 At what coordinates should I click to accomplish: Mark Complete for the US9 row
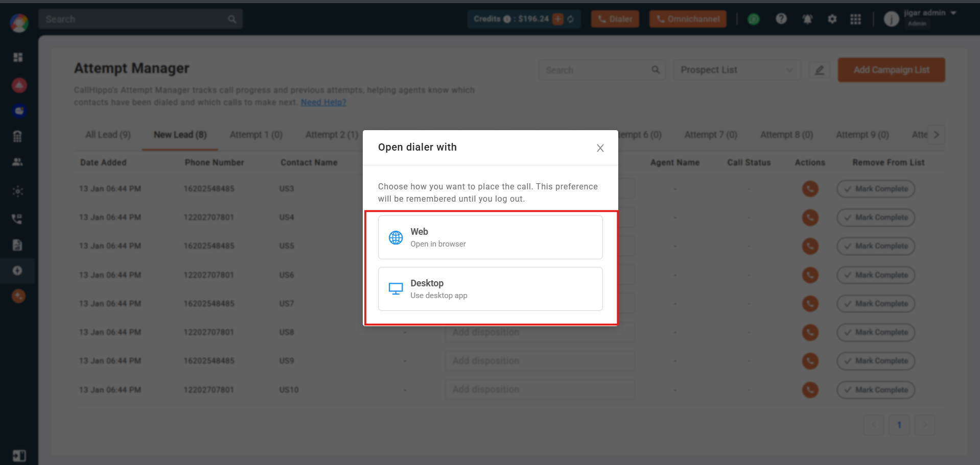[x=876, y=361]
